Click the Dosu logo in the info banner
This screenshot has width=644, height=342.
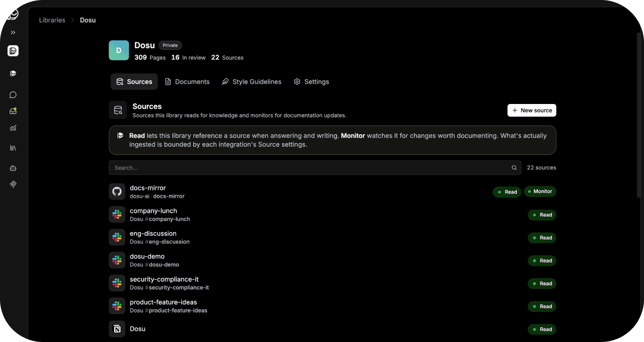[120, 136]
